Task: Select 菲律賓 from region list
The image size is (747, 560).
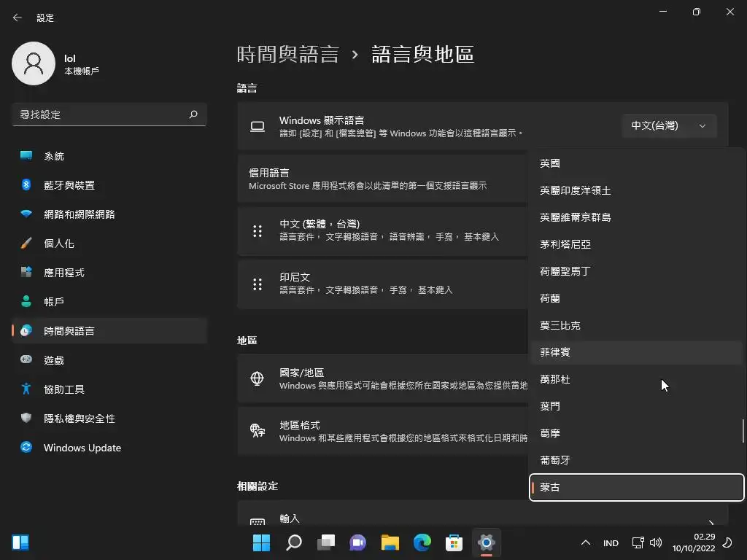Action: pos(636,352)
